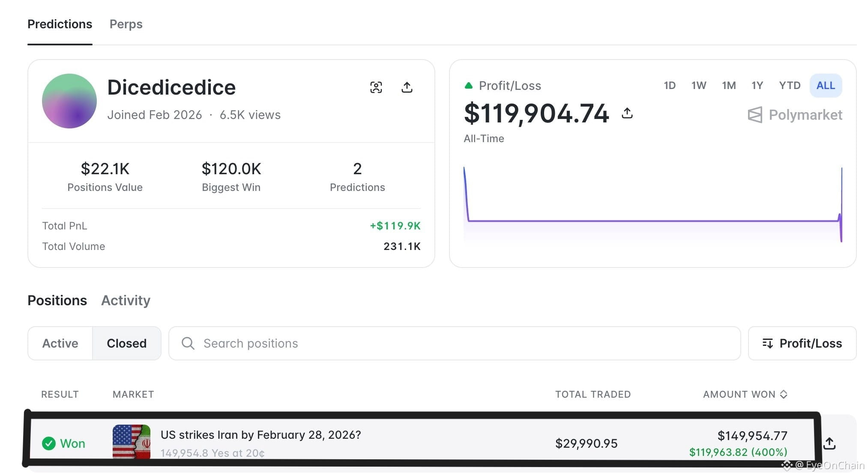868x476 pixels.
Task: Open the US strikes Iran market thumbnail
Action: (132, 442)
